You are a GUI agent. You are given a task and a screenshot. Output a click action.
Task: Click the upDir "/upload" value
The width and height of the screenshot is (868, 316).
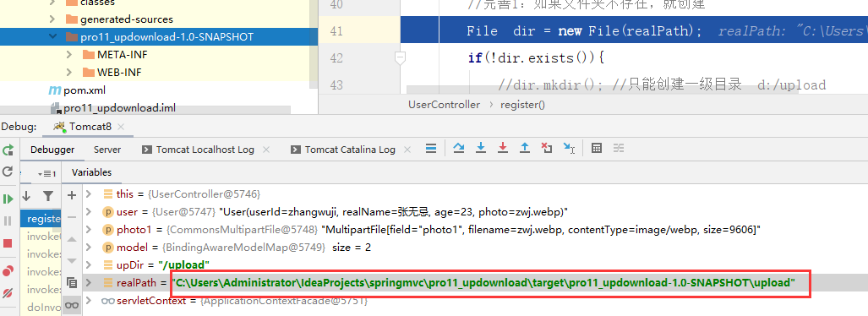pos(183,265)
